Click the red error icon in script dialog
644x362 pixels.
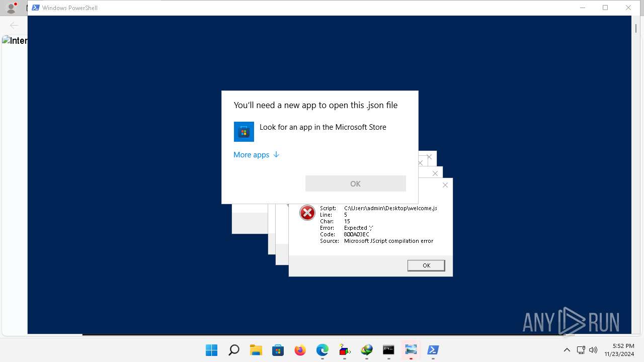click(307, 213)
